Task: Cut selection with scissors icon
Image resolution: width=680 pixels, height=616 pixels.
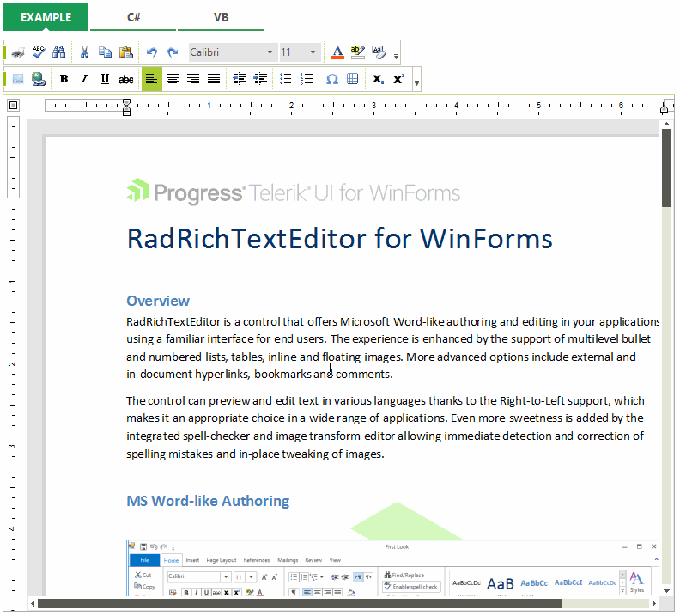Action: pyautogui.click(x=84, y=52)
